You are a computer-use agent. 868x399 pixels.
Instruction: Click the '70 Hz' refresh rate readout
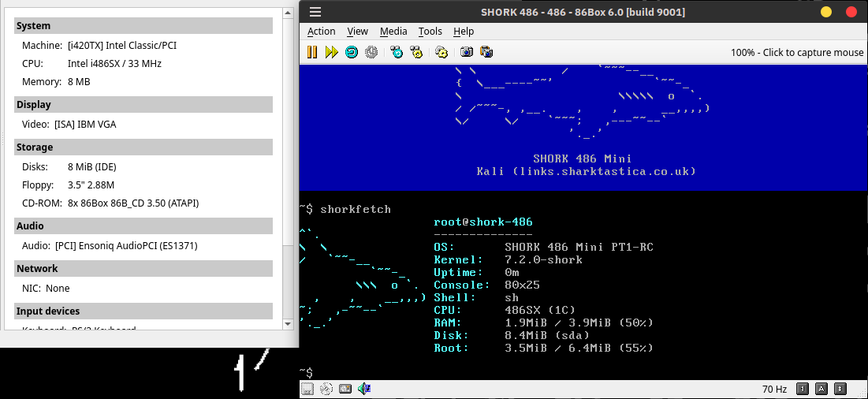[x=774, y=390]
